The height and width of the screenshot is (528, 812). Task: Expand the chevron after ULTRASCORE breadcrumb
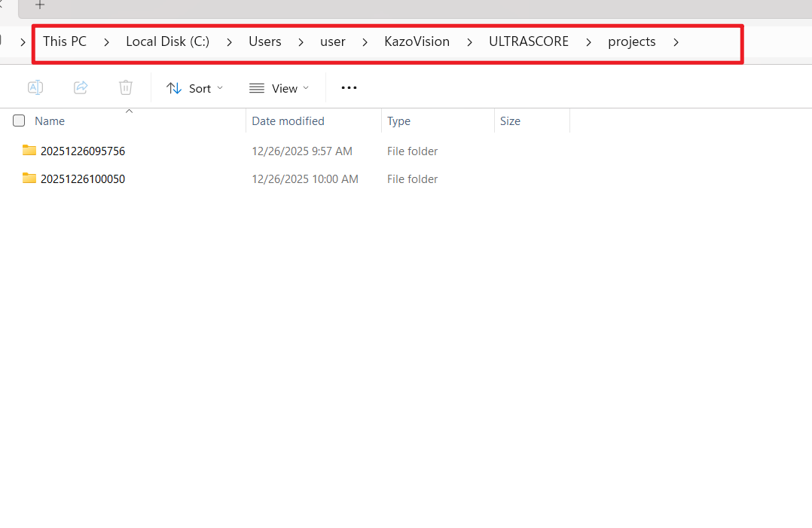(x=588, y=42)
